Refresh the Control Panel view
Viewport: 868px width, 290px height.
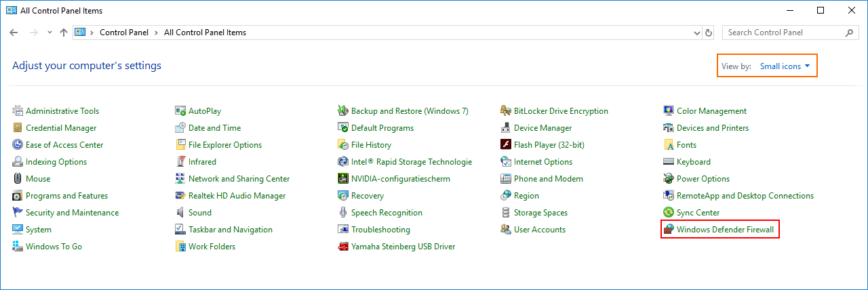[x=709, y=33]
